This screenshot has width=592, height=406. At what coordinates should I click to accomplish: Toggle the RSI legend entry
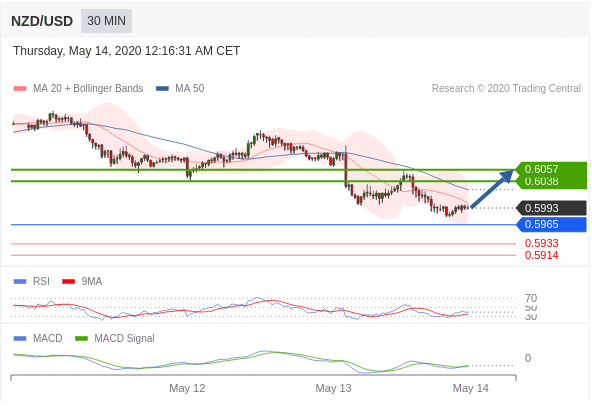[x=31, y=281]
